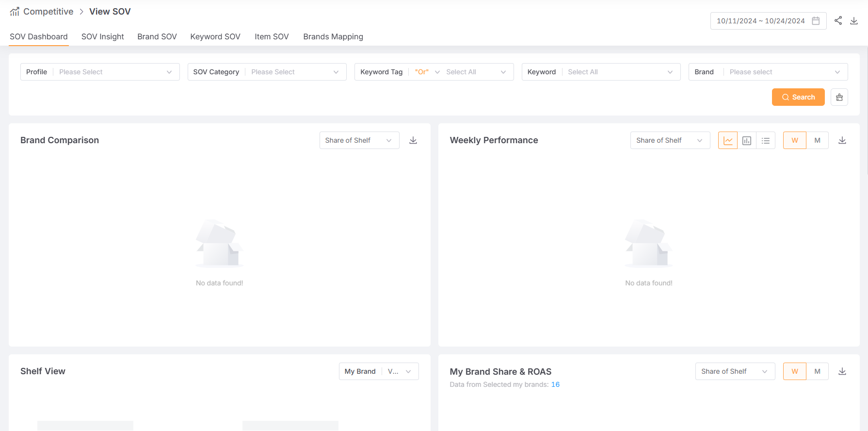The height and width of the screenshot is (431, 868).
Task: Switch to the SOV Insight tab
Action: tap(102, 37)
